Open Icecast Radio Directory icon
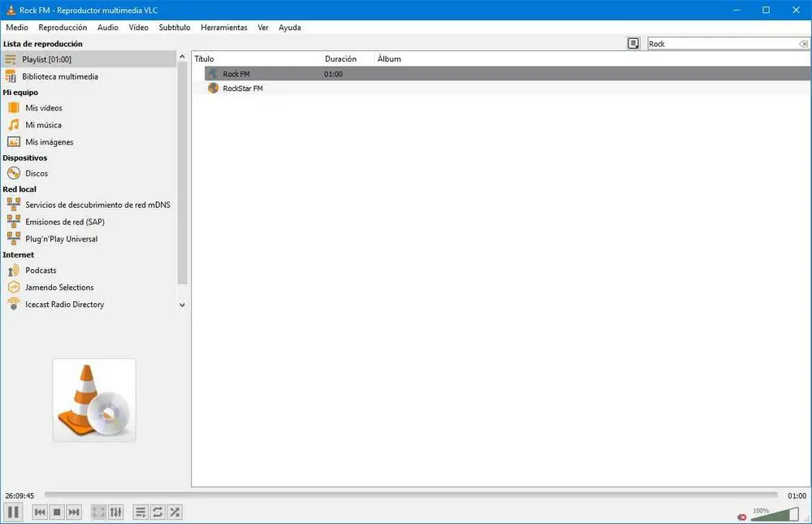The height and width of the screenshot is (524, 812). coord(14,304)
